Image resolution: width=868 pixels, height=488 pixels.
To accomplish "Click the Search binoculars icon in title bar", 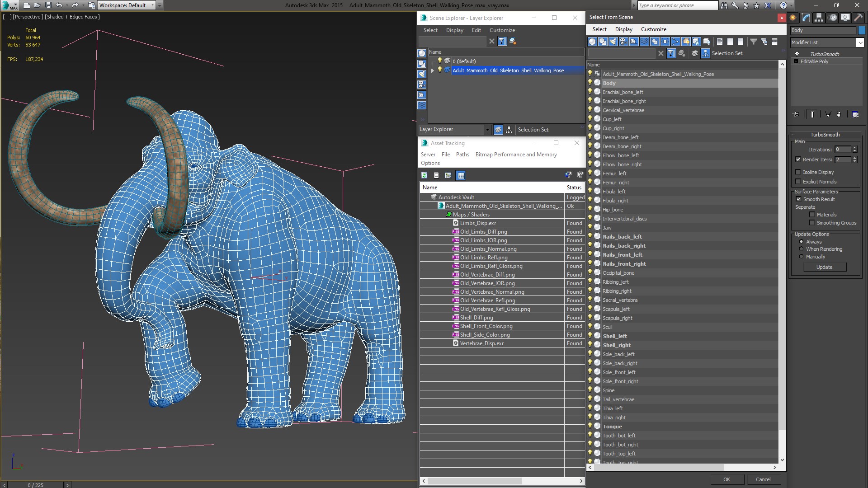I will click(x=724, y=5).
